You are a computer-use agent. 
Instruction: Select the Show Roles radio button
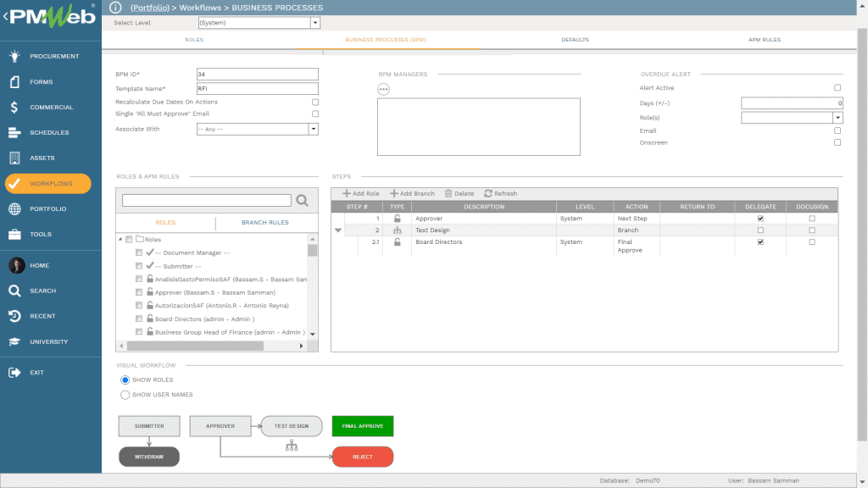pos(125,380)
